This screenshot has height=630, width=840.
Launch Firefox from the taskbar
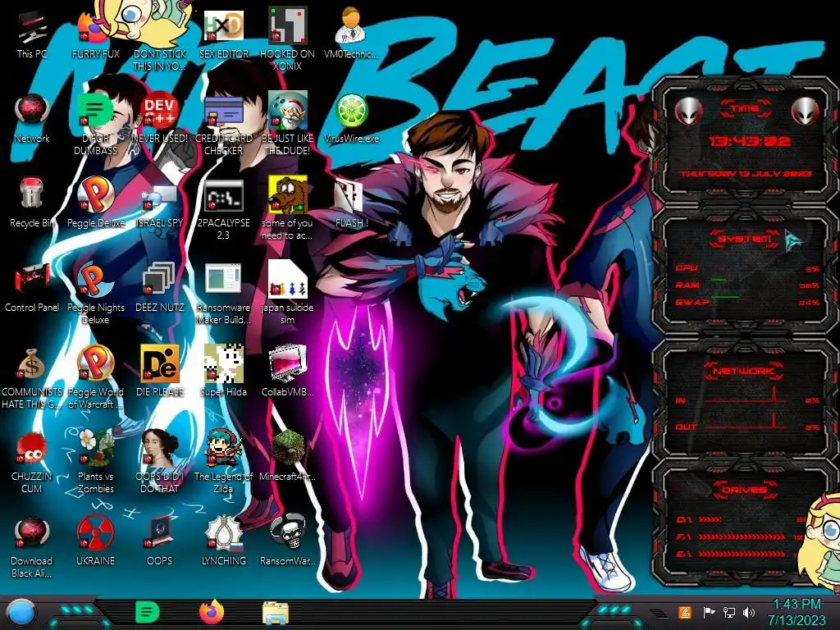[212, 612]
